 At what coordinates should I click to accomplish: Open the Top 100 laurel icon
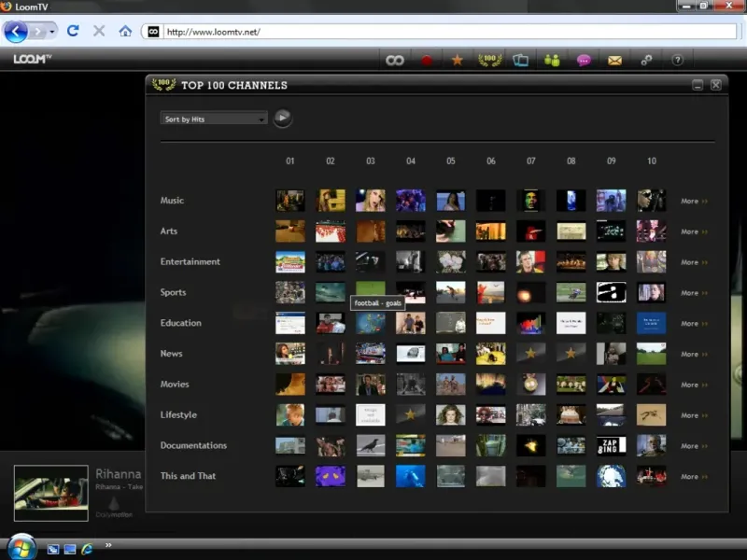pos(489,60)
